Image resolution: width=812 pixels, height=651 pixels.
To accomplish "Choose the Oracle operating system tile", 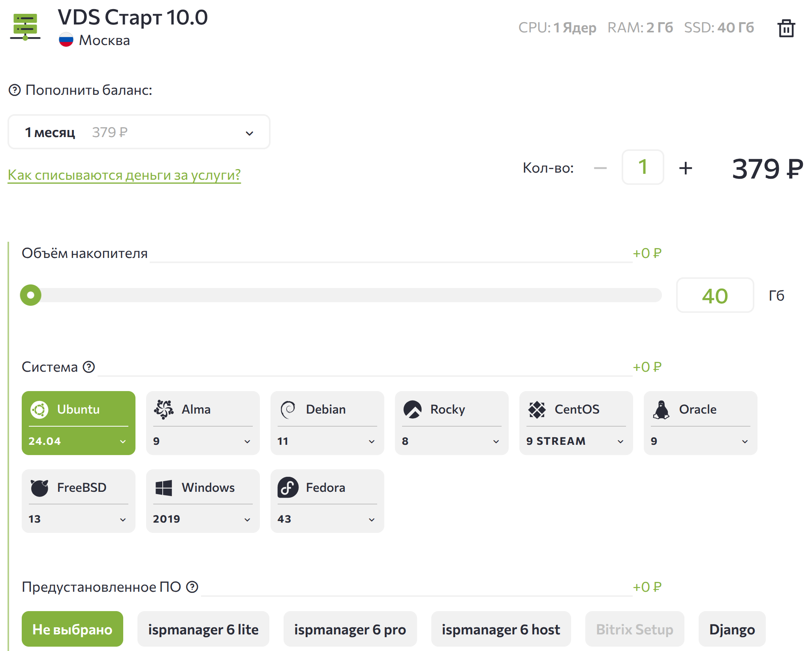I will coord(697,410).
